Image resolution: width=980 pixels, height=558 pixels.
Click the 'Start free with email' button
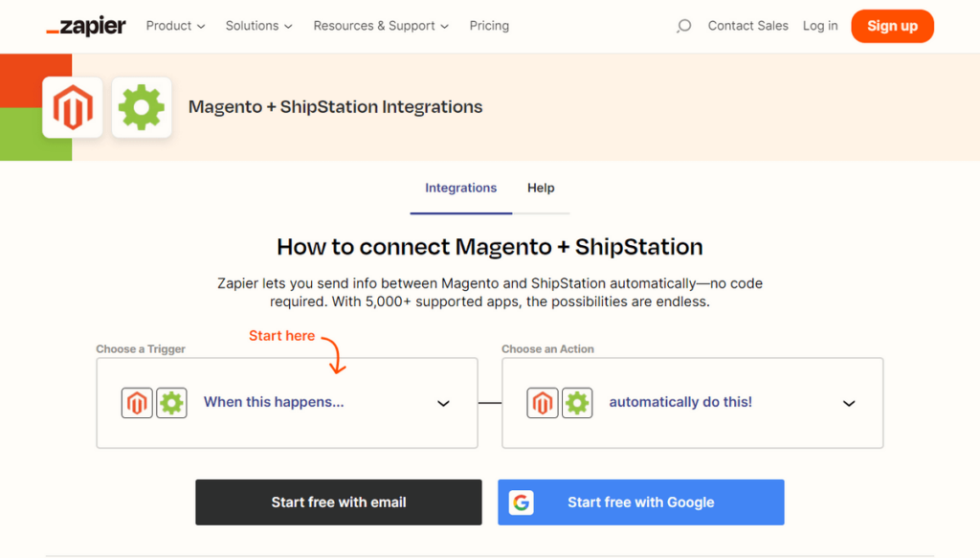tap(338, 502)
